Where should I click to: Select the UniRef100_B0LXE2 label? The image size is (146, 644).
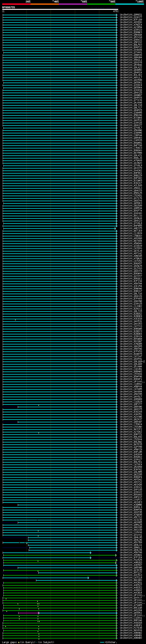131,75
